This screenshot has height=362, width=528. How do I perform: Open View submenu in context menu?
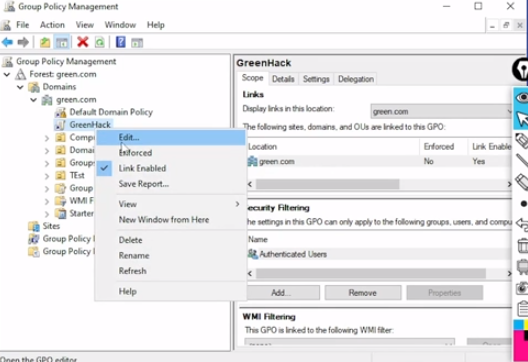[x=171, y=204]
